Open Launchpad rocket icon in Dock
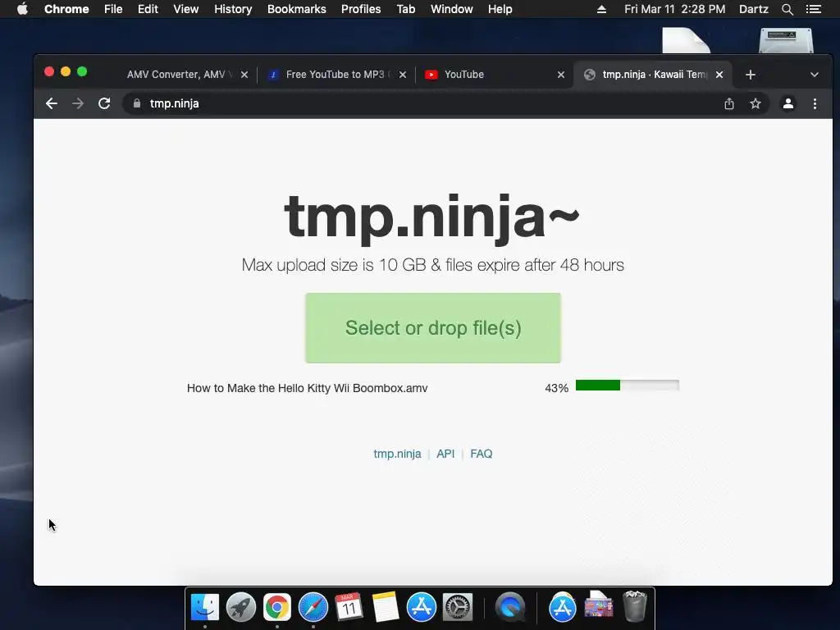 (241, 607)
